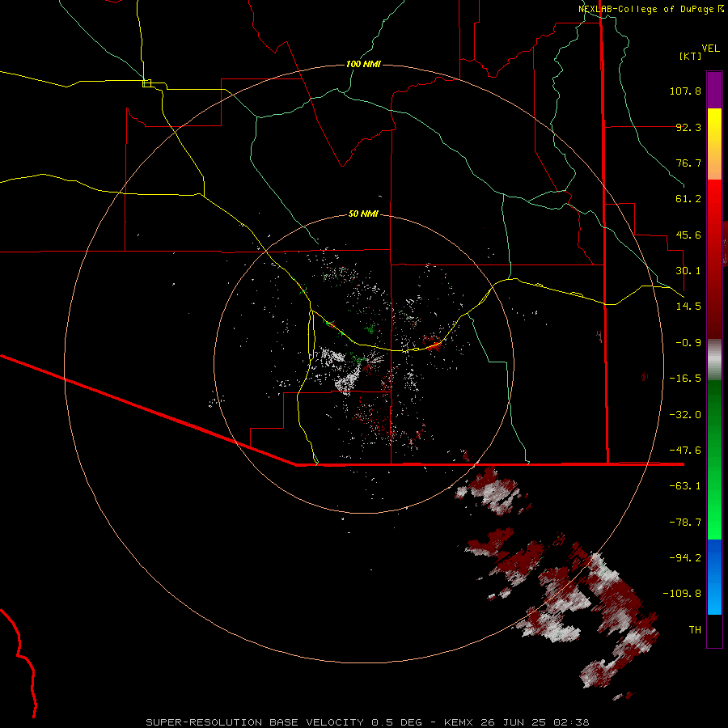The height and width of the screenshot is (728, 728).
Task: Click the Super-Resolution Base Velocity caption
Action: tap(368, 722)
